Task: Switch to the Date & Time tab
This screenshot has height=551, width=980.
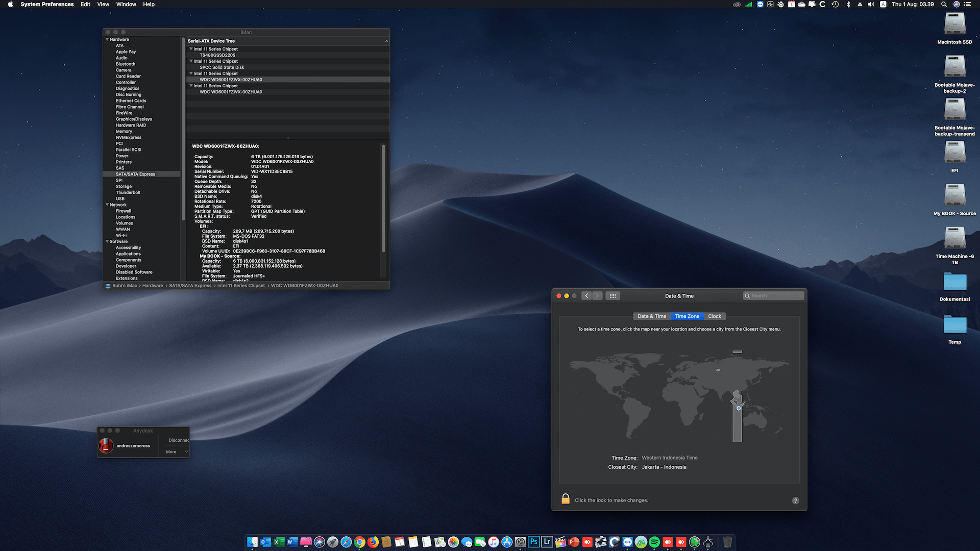Action: click(x=652, y=316)
